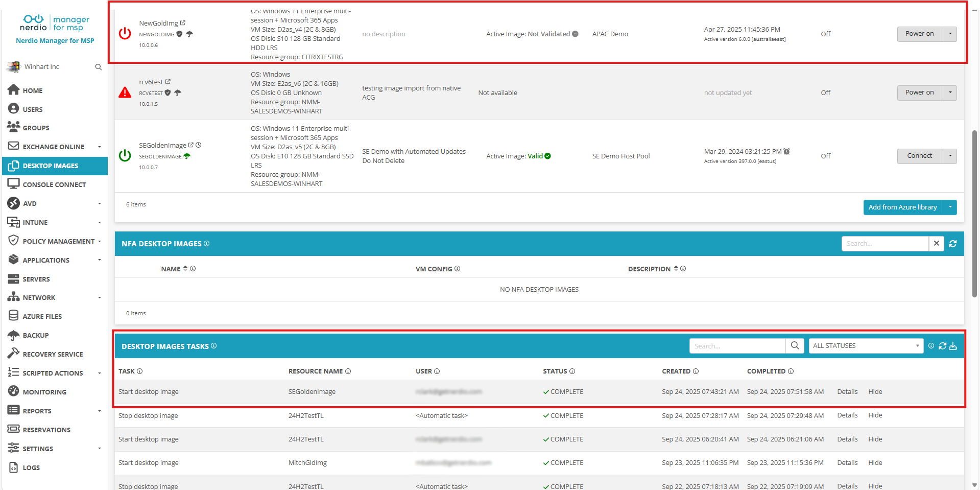Expand the Add from Azure library arrow
Screen dimensions: 980x490
click(950, 207)
